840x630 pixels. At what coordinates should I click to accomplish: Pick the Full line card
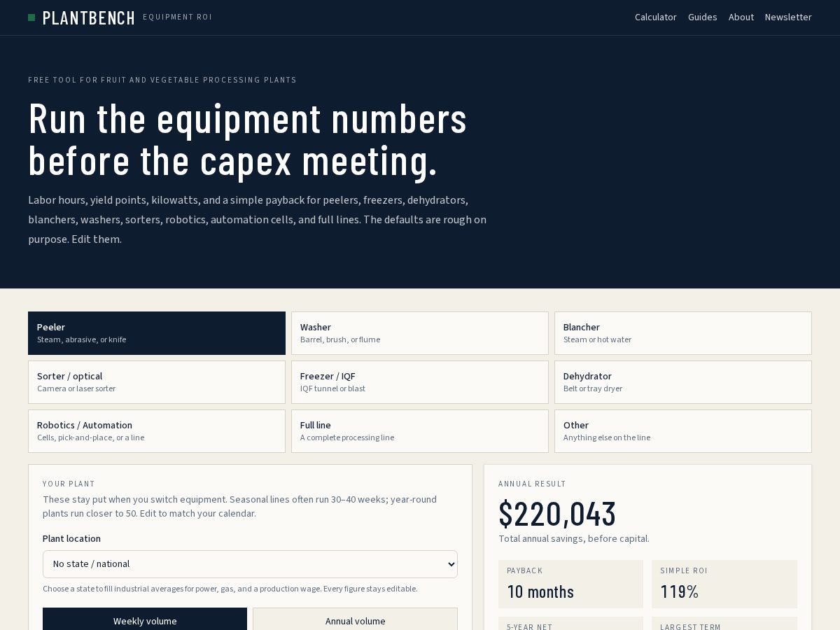pos(420,431)
